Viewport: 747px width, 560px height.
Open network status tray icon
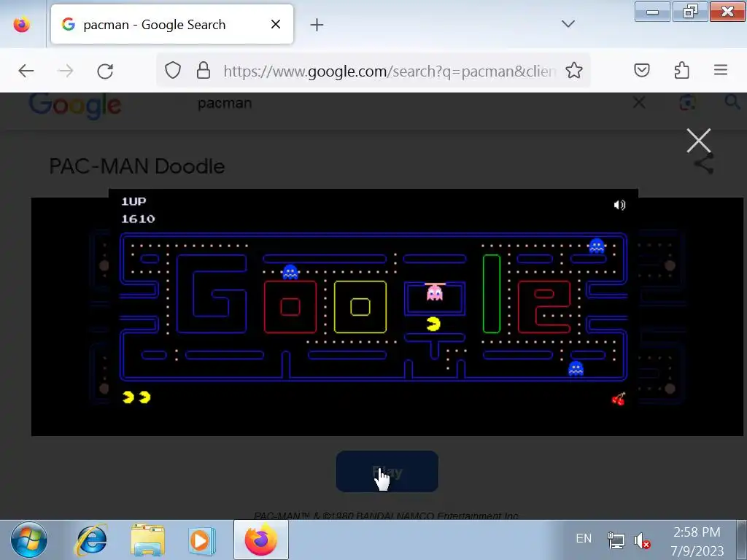(x=616, y=540)
